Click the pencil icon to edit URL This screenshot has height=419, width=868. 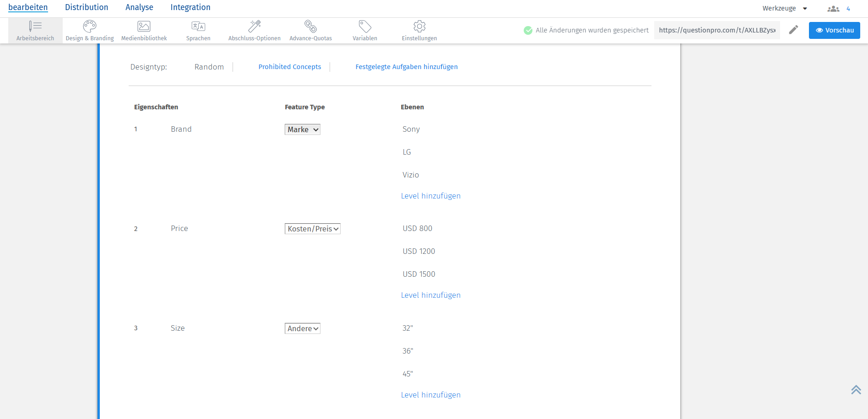(x=793, y=30)
